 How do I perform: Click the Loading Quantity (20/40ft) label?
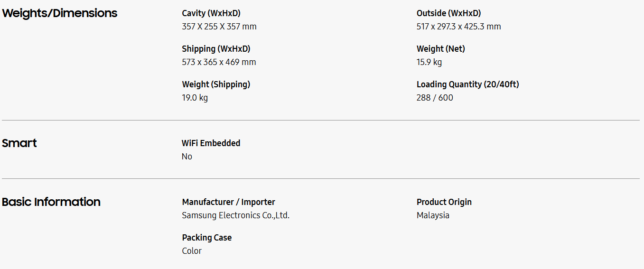pos(467,84)
